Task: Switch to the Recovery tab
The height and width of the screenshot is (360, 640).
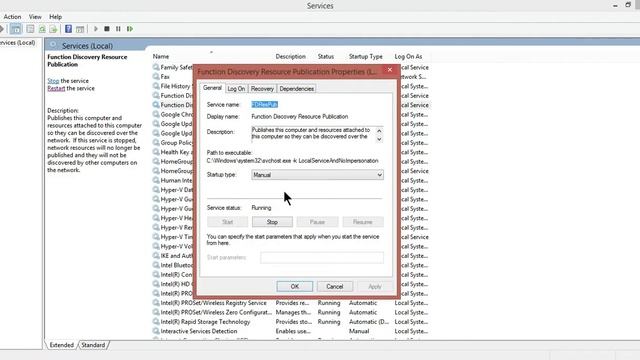Action: (x=262, y=89)
